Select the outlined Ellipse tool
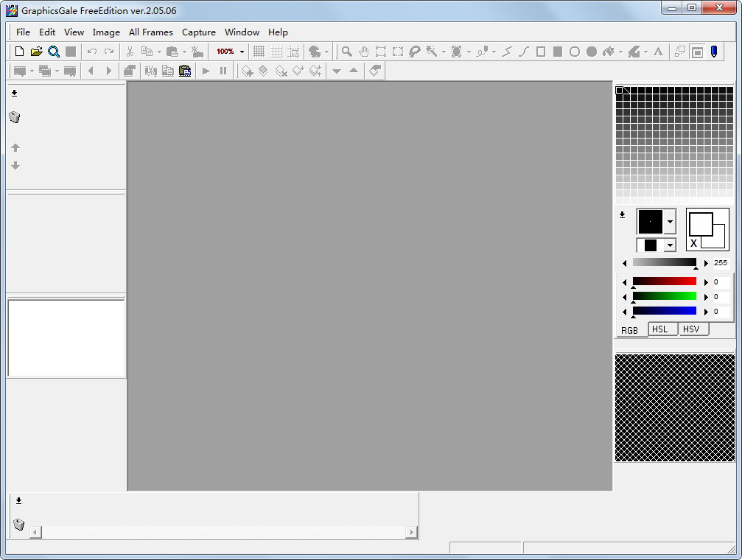742x560 pixels. [575, 52]
